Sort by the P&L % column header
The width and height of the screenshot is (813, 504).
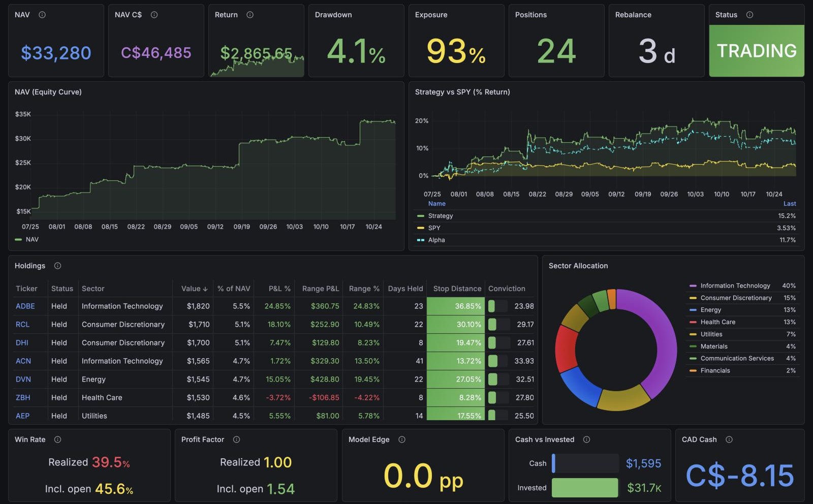[x=279, y=289]
